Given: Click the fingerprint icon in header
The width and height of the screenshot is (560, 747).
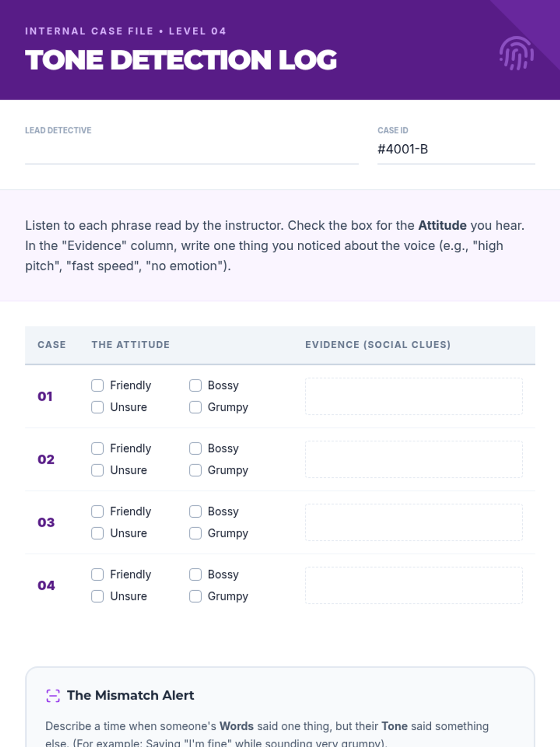Looking at the screenshot, I should 516,53.
